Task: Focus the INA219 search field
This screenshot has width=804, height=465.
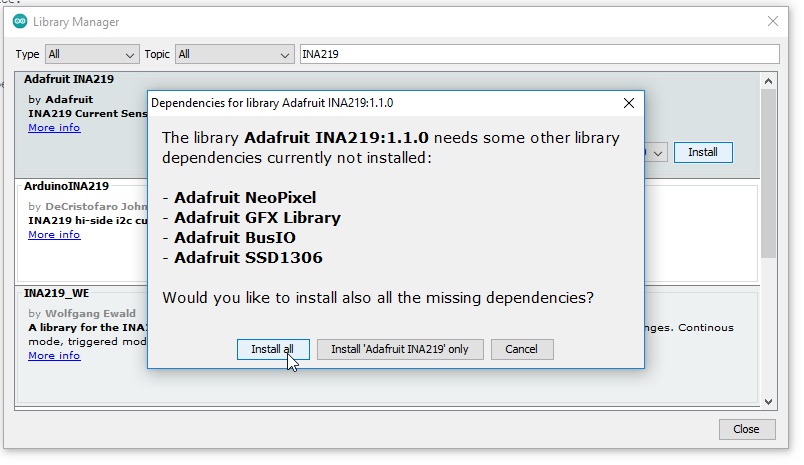Action: [x=539, y=54]
